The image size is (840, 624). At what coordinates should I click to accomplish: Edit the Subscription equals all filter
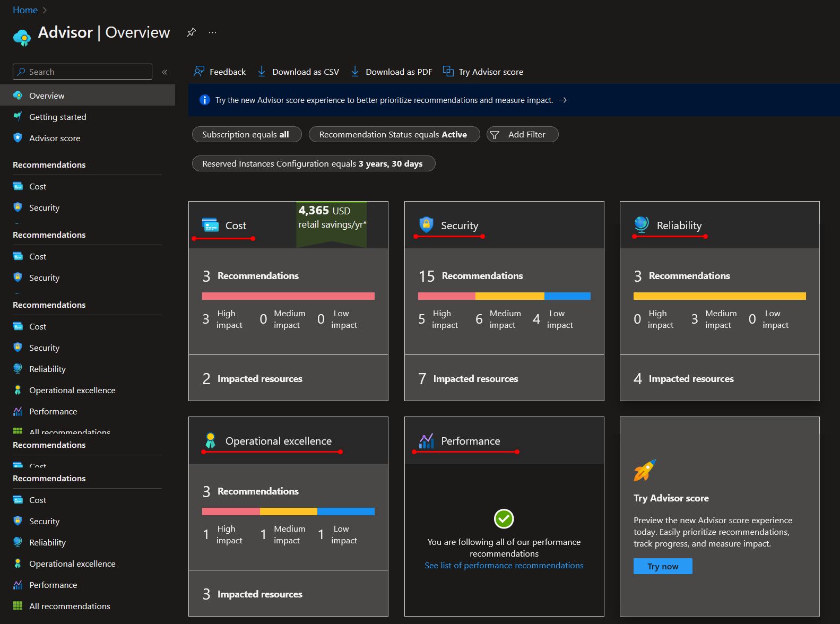click(247, 134)
